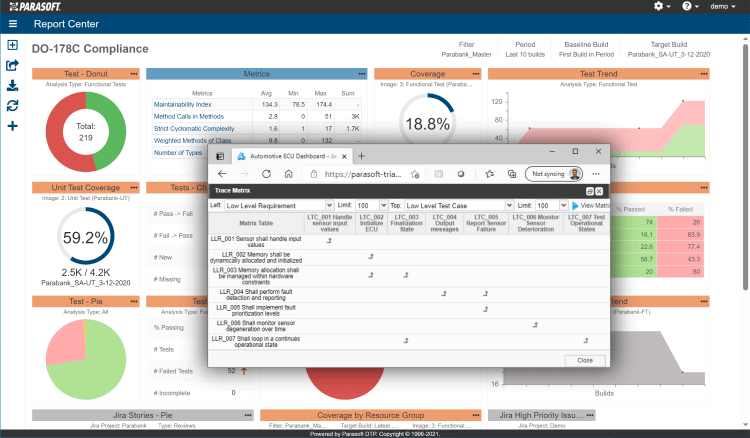Click the download report icon

12,85
